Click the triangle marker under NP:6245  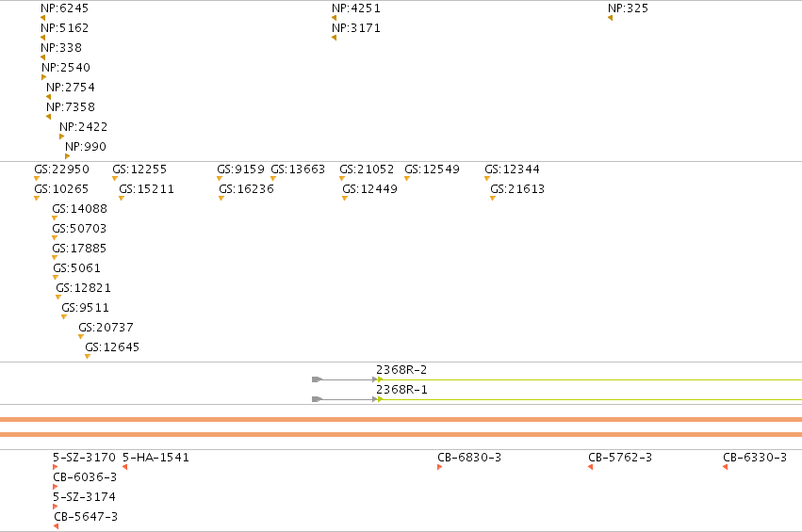[43, 18]
